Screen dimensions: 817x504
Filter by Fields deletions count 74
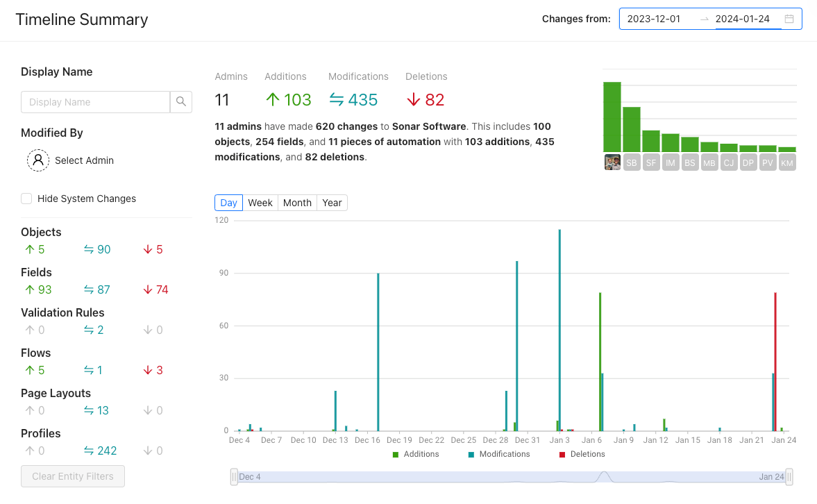pyautogui.click(x=155, y=289)
